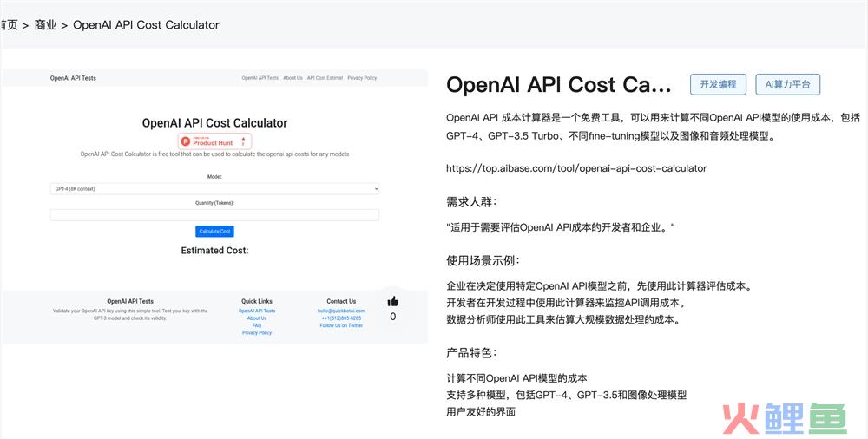Click the FAQ link in Quick Links
Viewport: 868px width, 439px height.
257,325
